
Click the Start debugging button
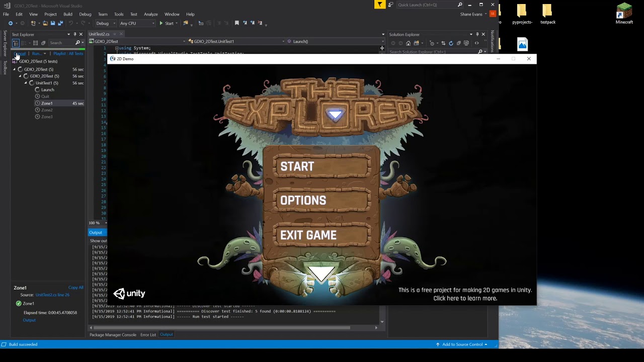pyautogui.click(x=167, y=23)
